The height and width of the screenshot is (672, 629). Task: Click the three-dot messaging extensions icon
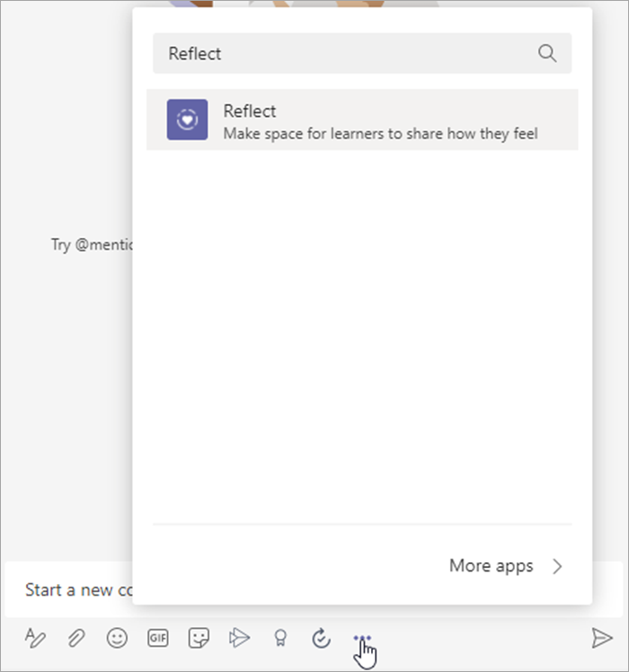(362, 638)
